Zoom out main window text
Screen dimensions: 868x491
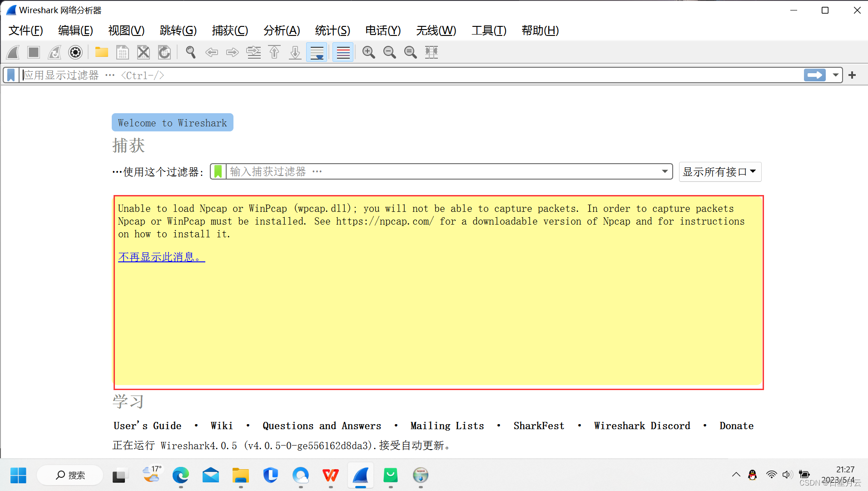pos(390,52)
